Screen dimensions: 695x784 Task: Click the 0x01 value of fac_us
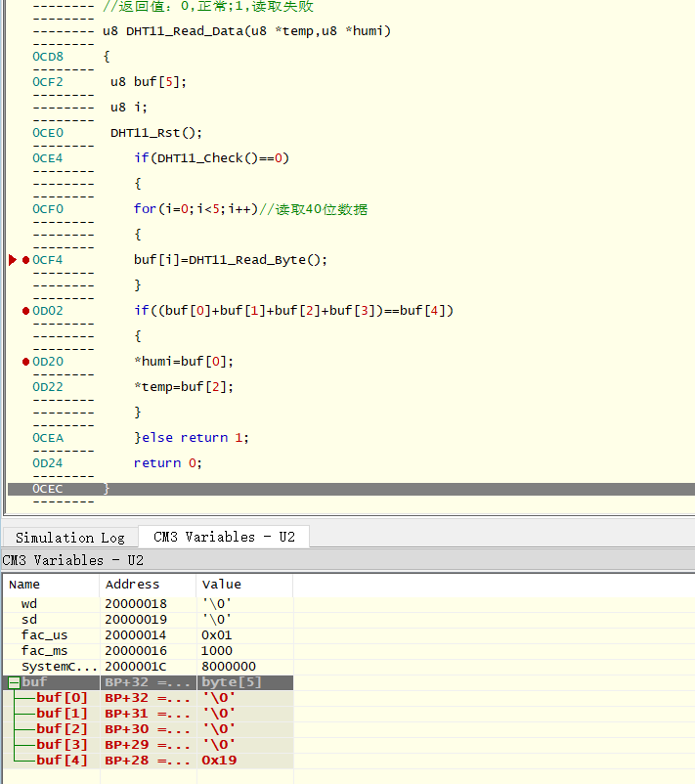click(216, 635)
